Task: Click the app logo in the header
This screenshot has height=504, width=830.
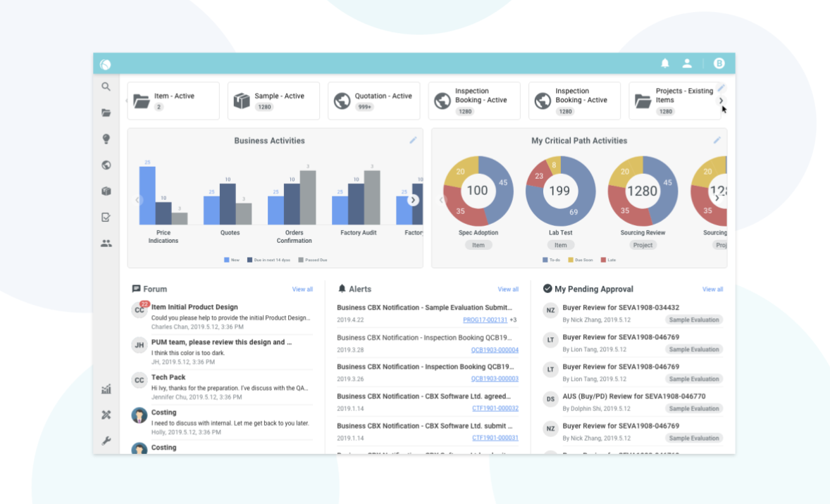Action: click(x=106, y=64)
